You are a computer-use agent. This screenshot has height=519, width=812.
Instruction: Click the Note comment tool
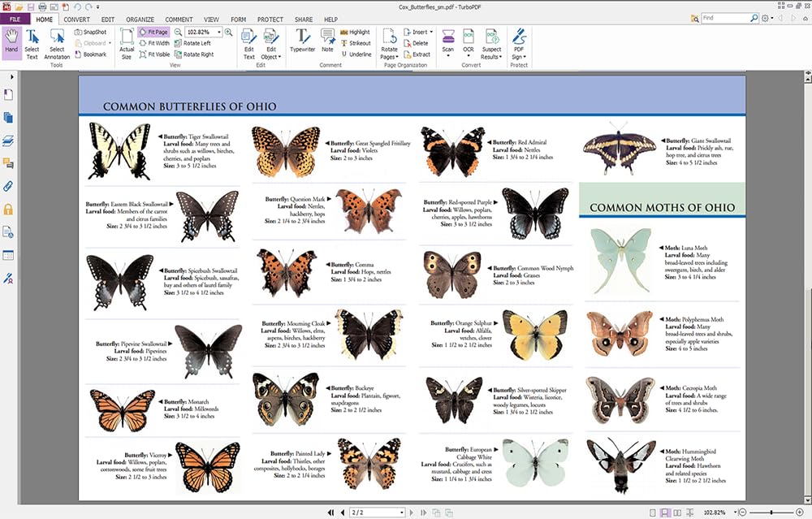tap(327, 42)
